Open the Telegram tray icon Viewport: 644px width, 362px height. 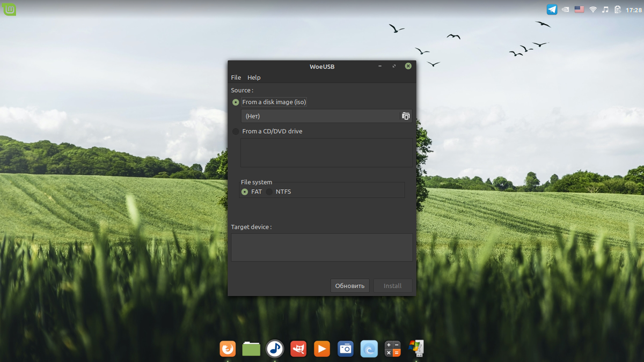(552, 10)
